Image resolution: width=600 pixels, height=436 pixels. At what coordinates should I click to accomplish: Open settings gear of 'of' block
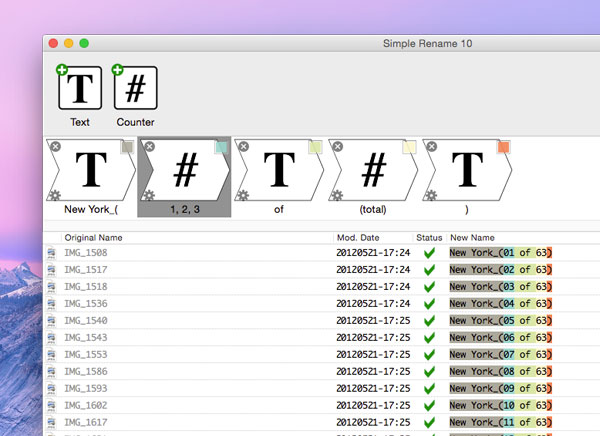point(243,195)
